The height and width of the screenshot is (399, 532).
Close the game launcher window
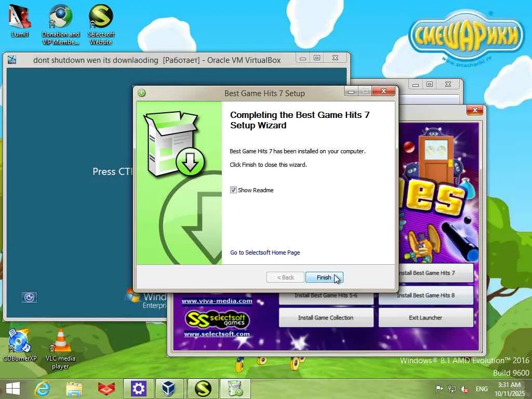475,110
